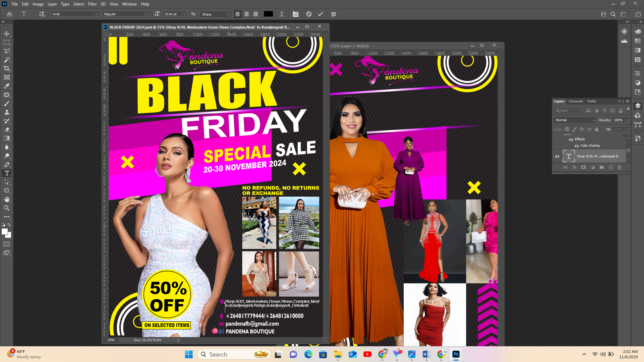Commit the text edit with checkmark
644x362 pixels.
[x=320, y=14]
